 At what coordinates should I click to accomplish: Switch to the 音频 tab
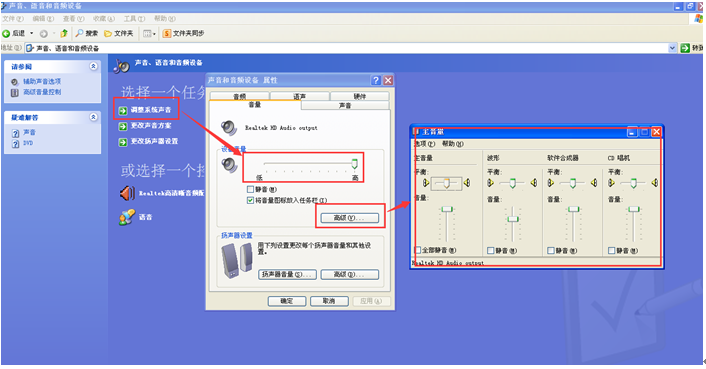click(x=240, y=96)
